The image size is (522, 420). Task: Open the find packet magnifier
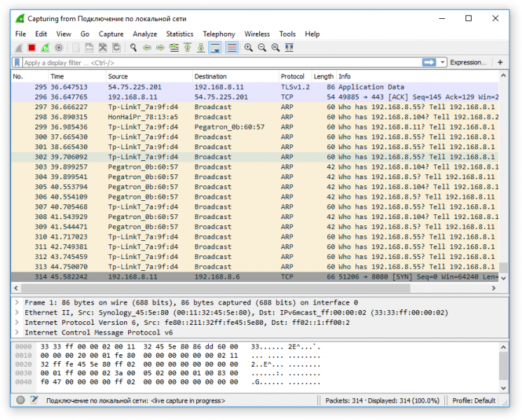coord(134,48)
